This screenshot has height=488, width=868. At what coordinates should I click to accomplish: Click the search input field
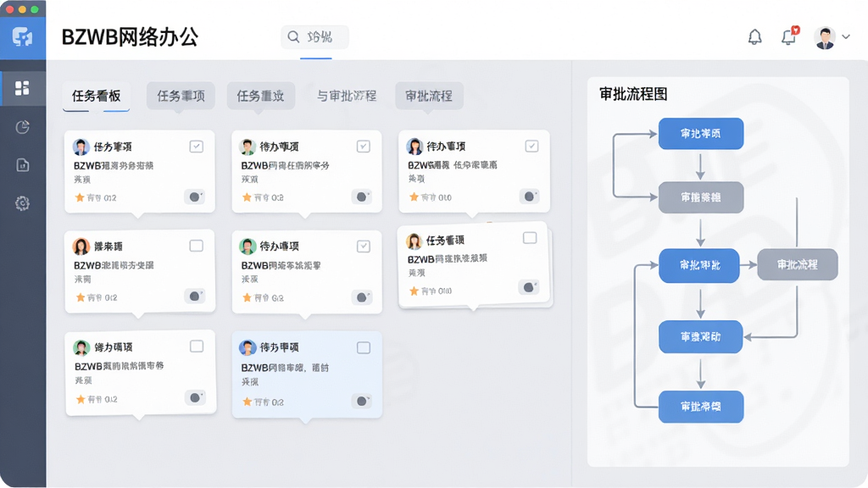click(x=314, y=37)
